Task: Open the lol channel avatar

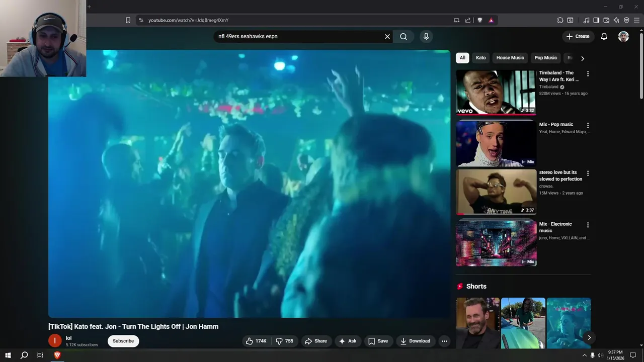Action: (x=55, y=341)
